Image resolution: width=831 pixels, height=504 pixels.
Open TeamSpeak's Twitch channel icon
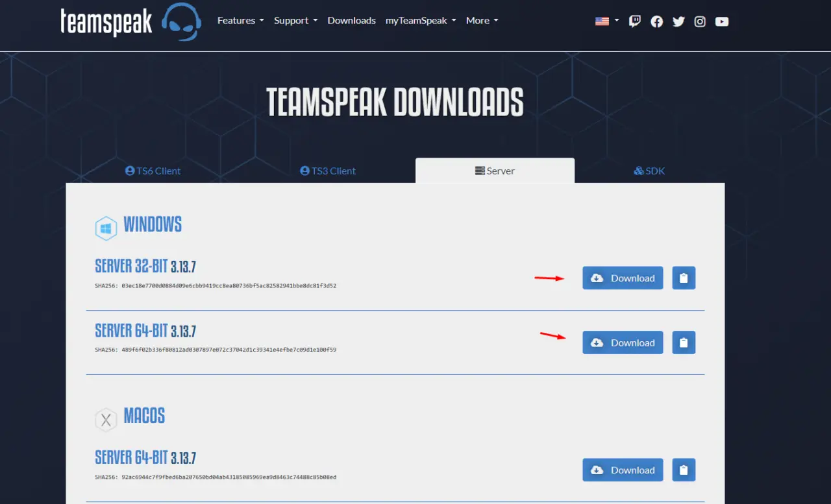tap(635, 21)
